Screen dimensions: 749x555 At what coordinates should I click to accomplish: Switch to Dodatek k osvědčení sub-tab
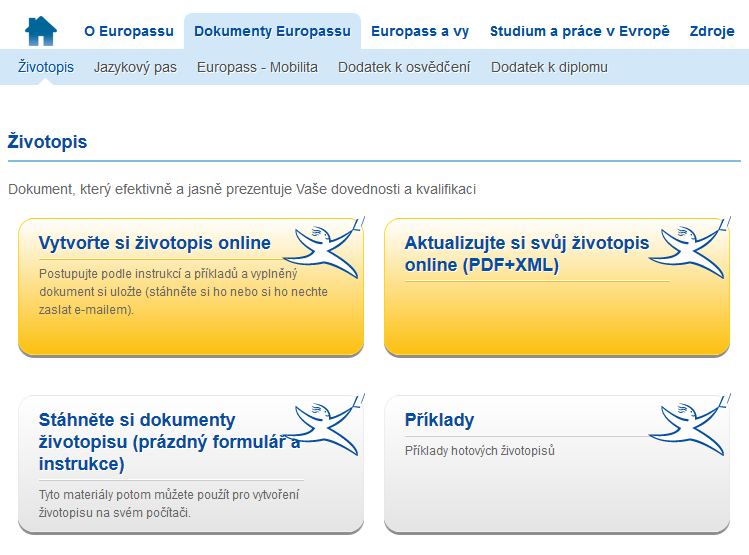click(404, 67)
